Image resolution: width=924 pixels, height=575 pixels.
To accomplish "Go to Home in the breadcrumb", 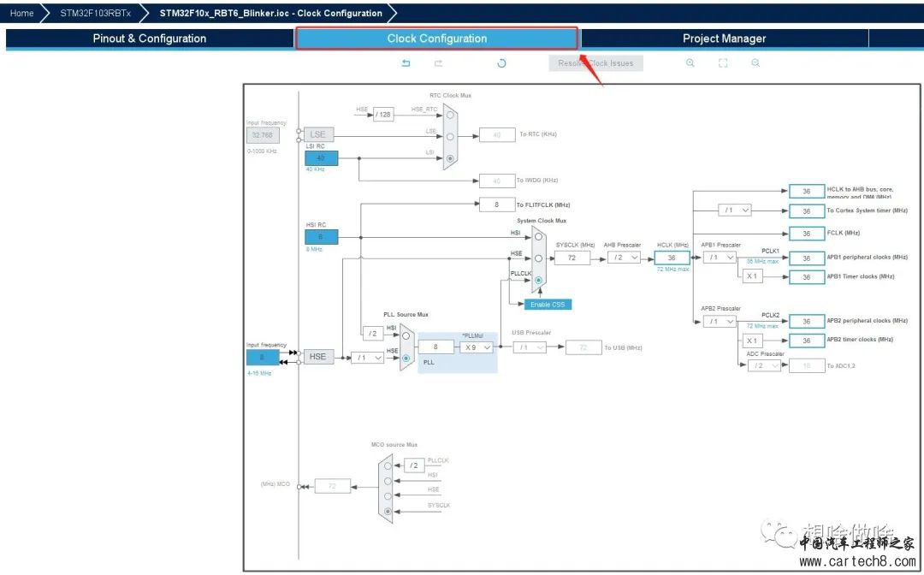I will click(x=21, y=13).
